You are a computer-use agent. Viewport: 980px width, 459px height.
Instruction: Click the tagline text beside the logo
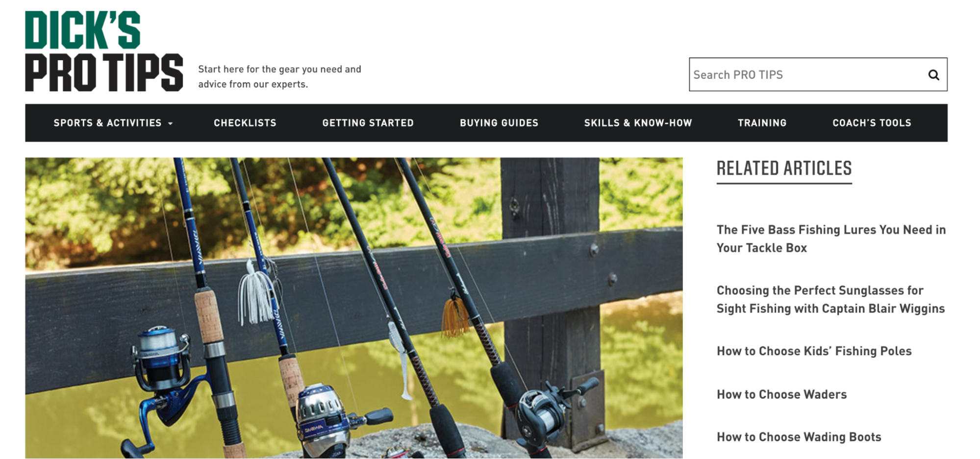click(x=279, y=77)
